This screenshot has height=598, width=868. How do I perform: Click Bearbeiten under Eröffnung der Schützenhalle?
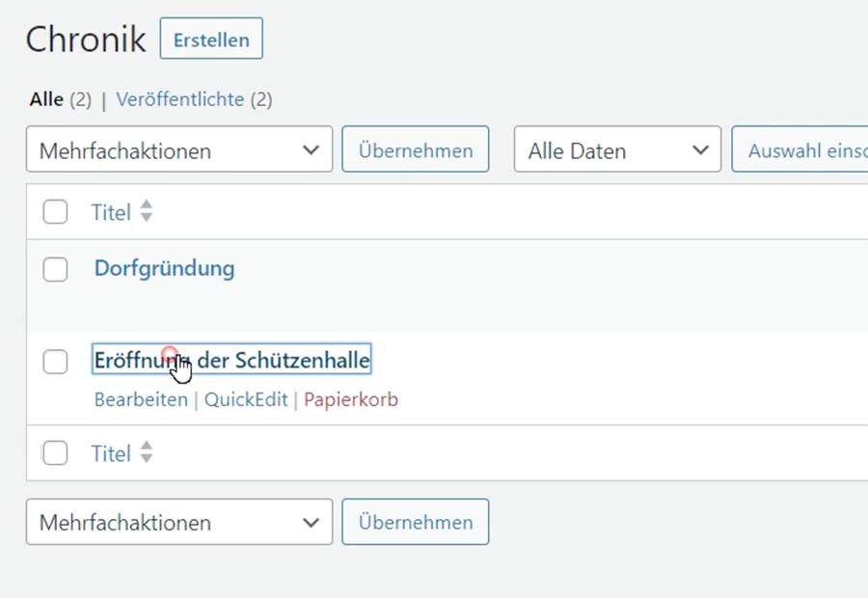(x=141, y=399)
